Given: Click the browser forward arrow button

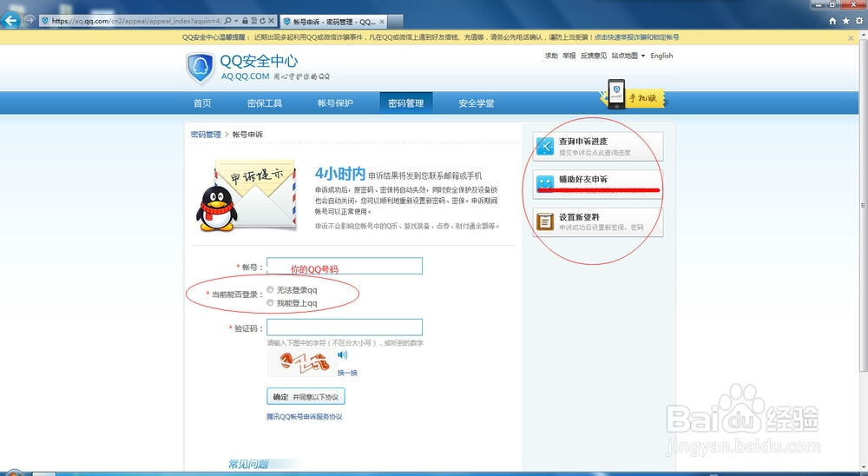Looking at the screenshot, I should (x=30, y=21).
